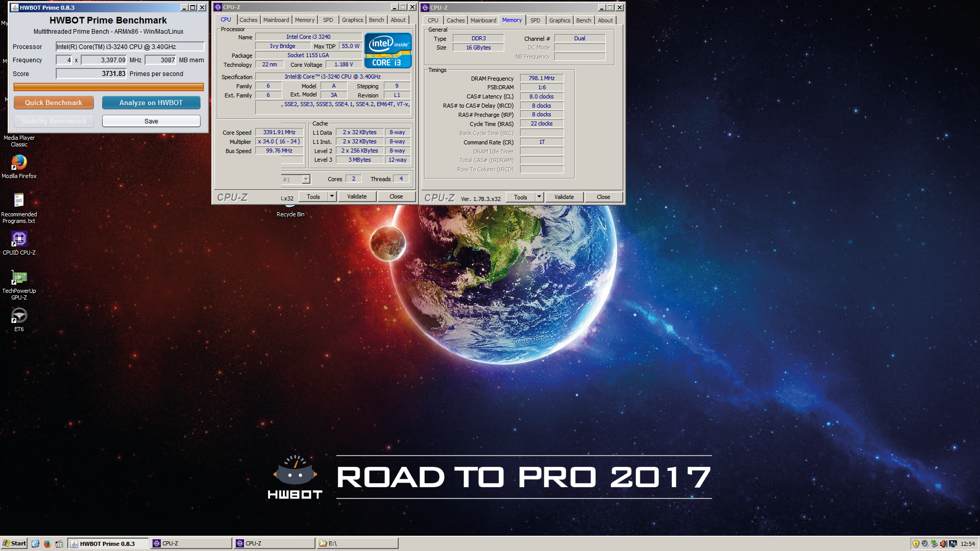Click Tools button in right CPU-Z window
This screenshot has height=551, width=980.
pos(521,197)
